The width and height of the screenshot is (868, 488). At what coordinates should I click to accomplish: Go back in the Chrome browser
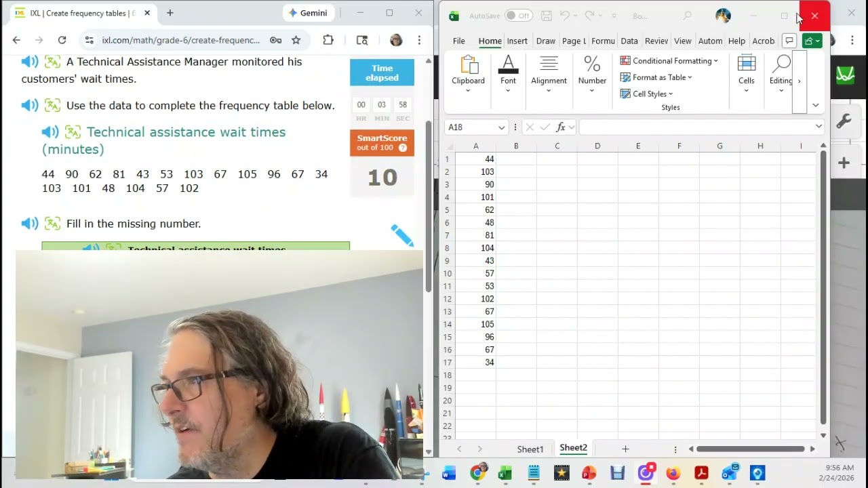[x=16, y=40]
